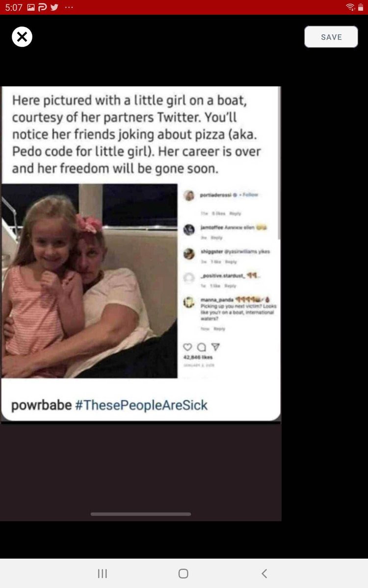The width and height of the screenshot is (368, 588).
Task: Open comments with the speech bubble icon
Action: point(201,347)
